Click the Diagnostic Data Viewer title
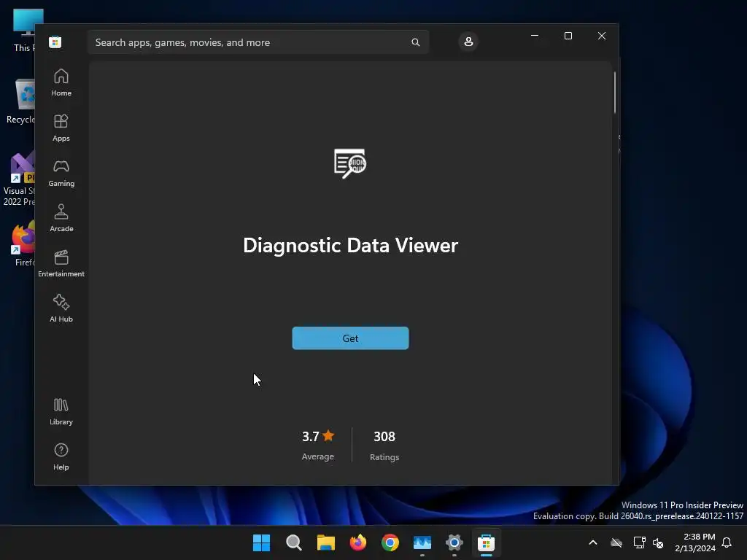 pos(350,245)
